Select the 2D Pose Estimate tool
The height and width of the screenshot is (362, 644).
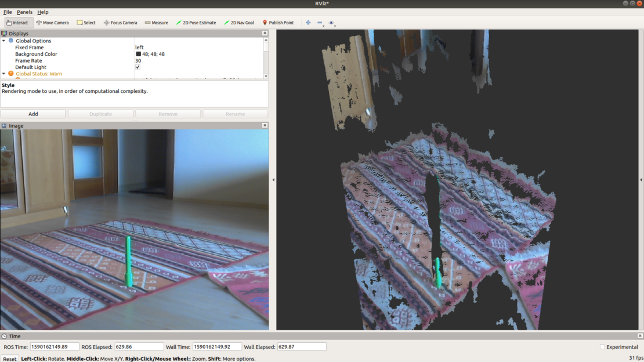(196, 23)
